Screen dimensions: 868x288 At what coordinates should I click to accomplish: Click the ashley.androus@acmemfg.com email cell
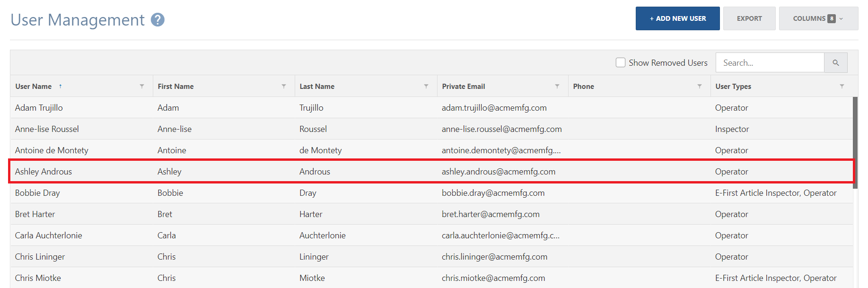click(502, 171)
